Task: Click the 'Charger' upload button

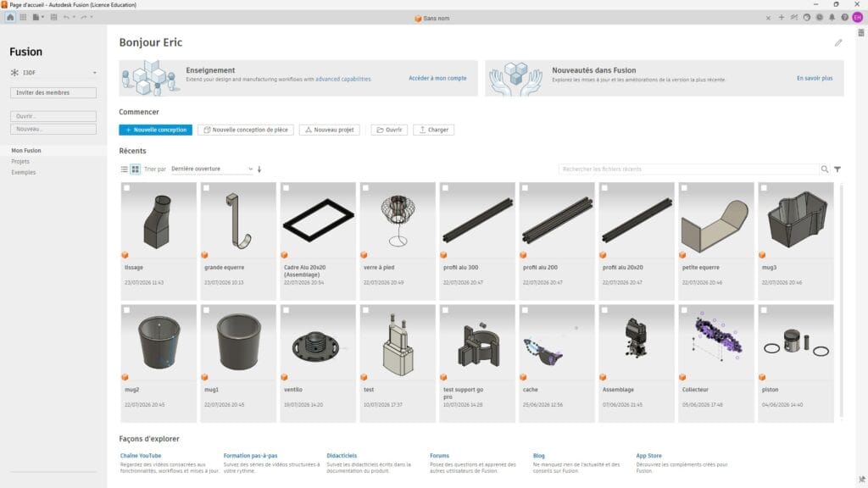Action: click(x=433, y=130)
